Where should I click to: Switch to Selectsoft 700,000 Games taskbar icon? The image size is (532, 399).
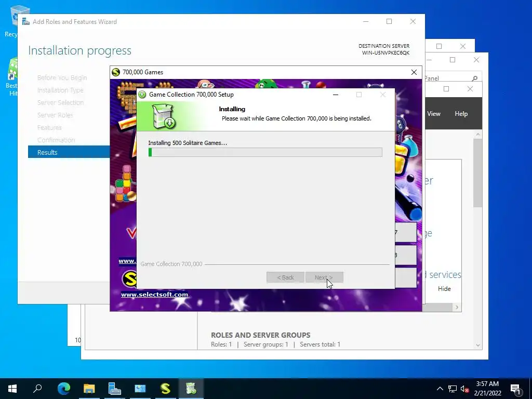tap(166, 389)
